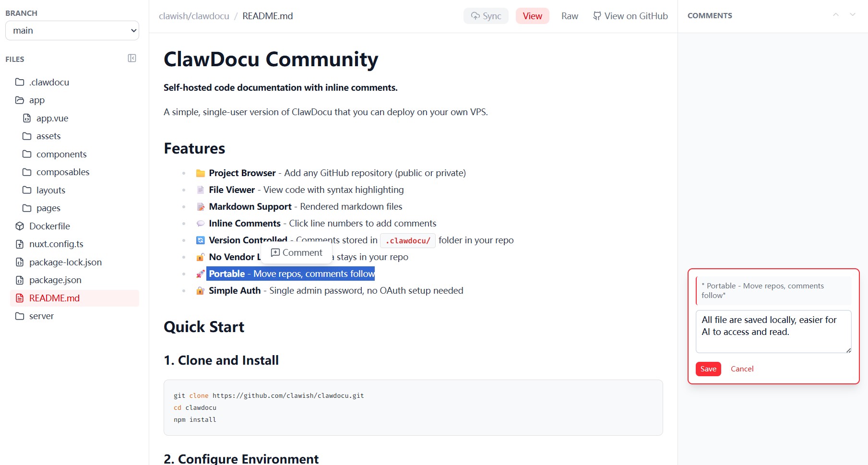868x465 pixels.
Task: Click the Project Browser feature text
Action: tap(337, 173)
